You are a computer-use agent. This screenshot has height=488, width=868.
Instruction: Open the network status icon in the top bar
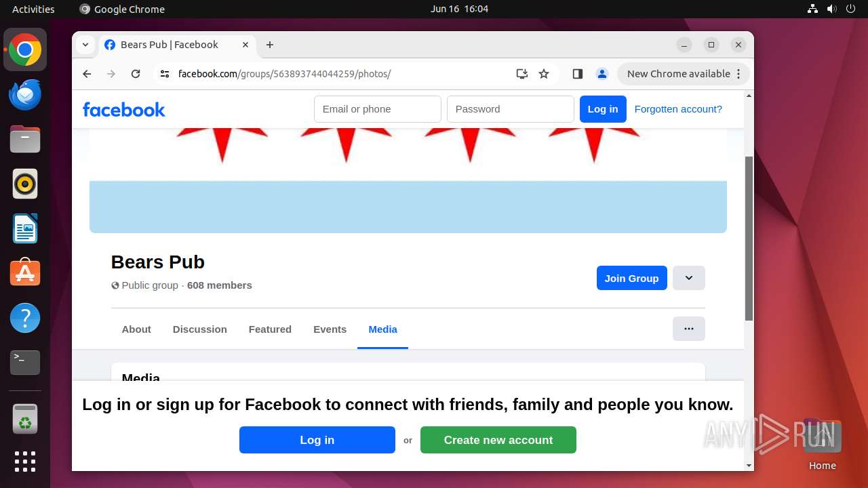(812, 9)
